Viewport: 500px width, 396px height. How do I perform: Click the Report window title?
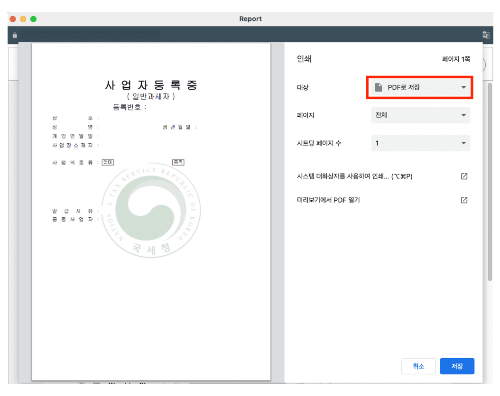(250, 19)
